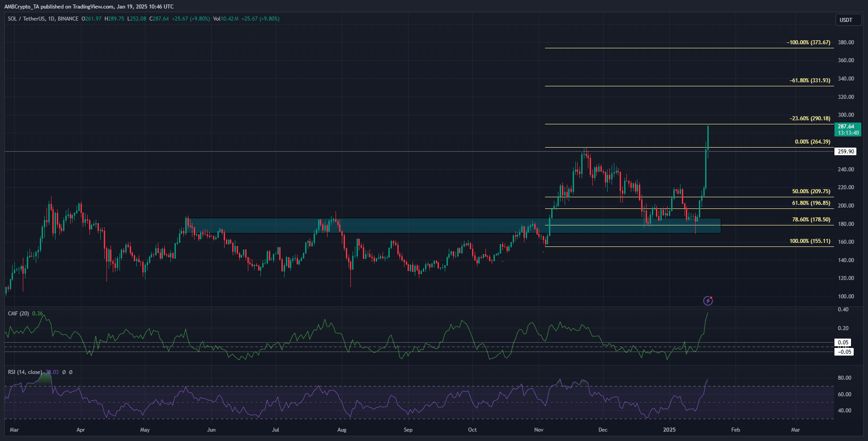Image resolution: width=868 pixels, height=441 pixels.
Task: Click the AMBCrypto_TA published on TradingView header
Action: pyautogui.click(x=89, y=7)
